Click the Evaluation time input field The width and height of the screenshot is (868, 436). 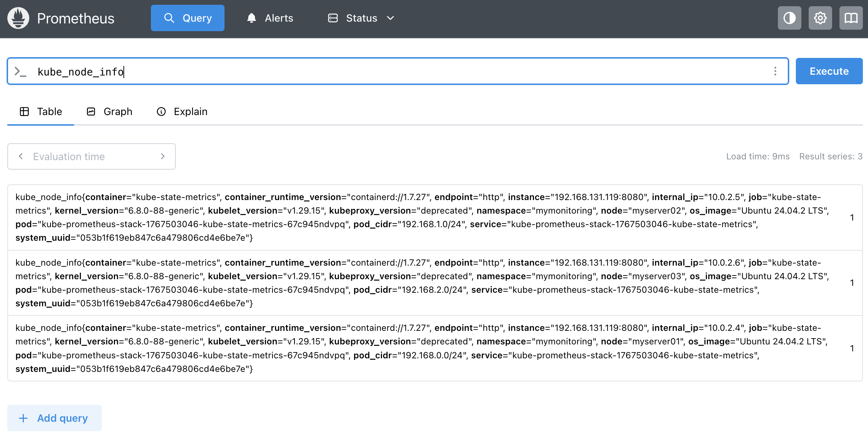tap(92, 156)
